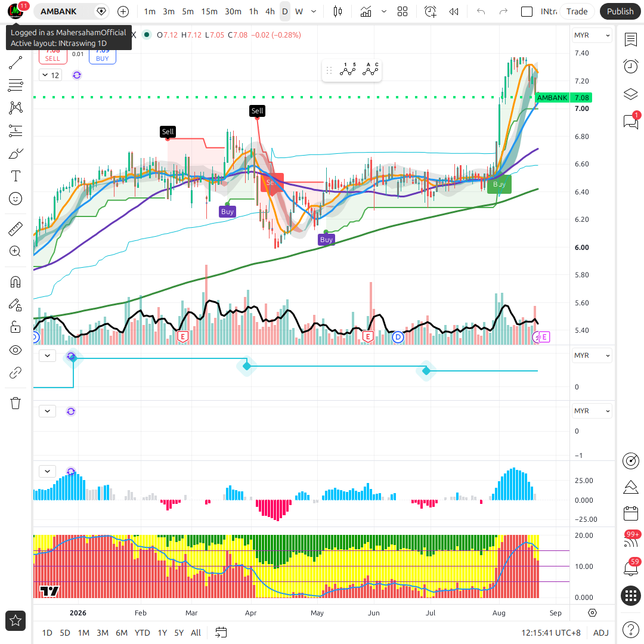Screen dimensions: 644x644
Task: Start bar replay mode
Action: coord(453,11)
